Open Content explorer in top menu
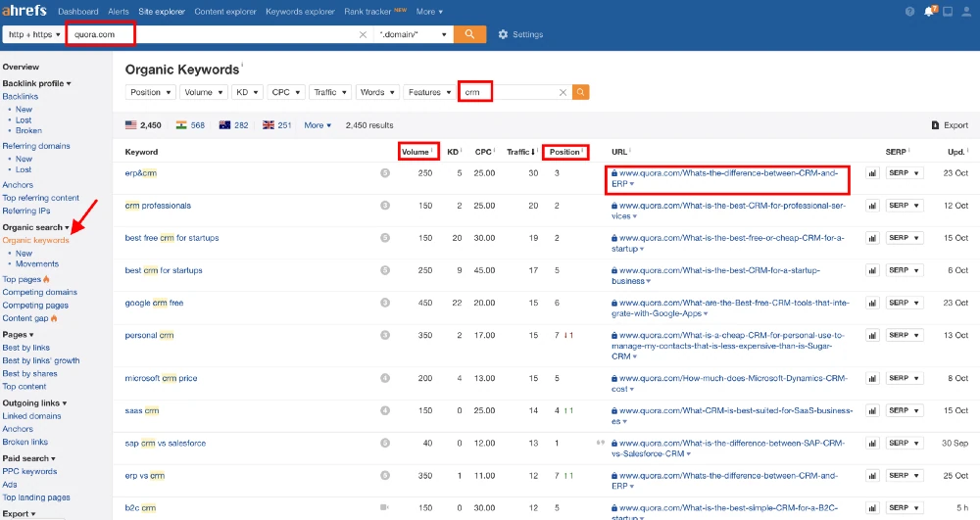This screenshot has height=520, width=980. (x=225, y=11)
